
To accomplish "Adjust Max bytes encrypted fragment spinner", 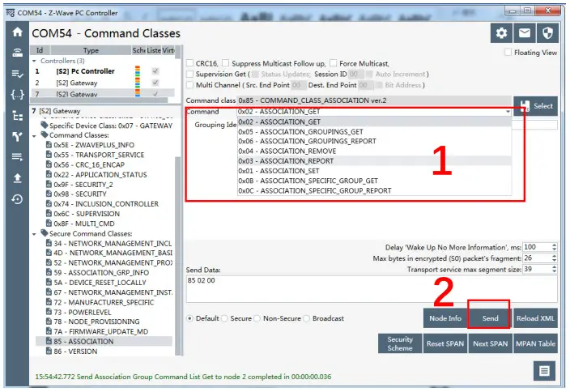I will click(x=554, y=258).
